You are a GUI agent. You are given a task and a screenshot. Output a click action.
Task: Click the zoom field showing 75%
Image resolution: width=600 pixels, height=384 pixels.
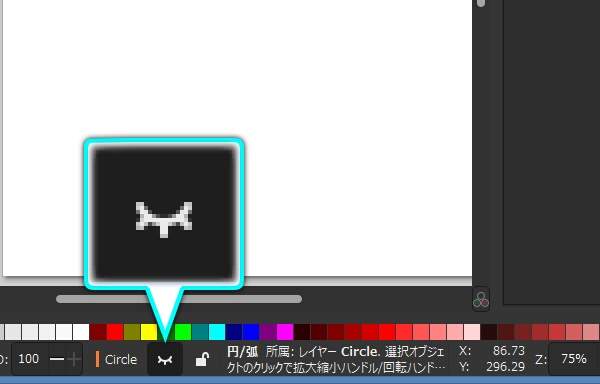tap(574, 359)
